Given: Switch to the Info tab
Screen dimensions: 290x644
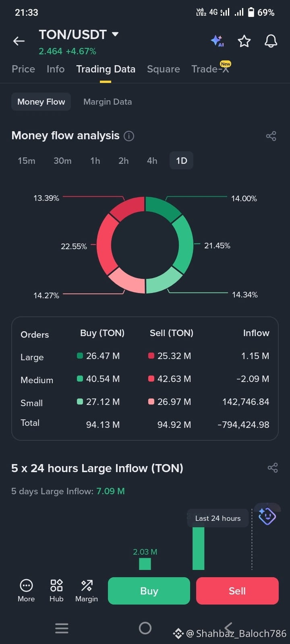Looking at the screenshot, I should click(56, 69).
